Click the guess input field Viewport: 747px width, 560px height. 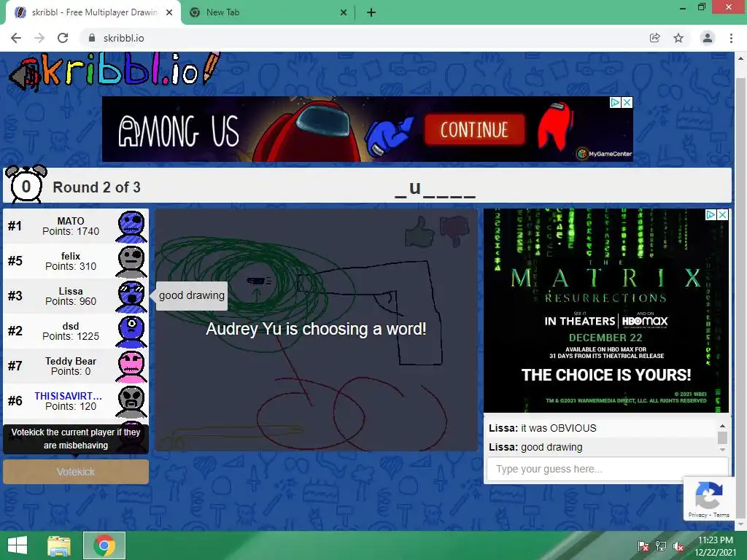(608, 469)
